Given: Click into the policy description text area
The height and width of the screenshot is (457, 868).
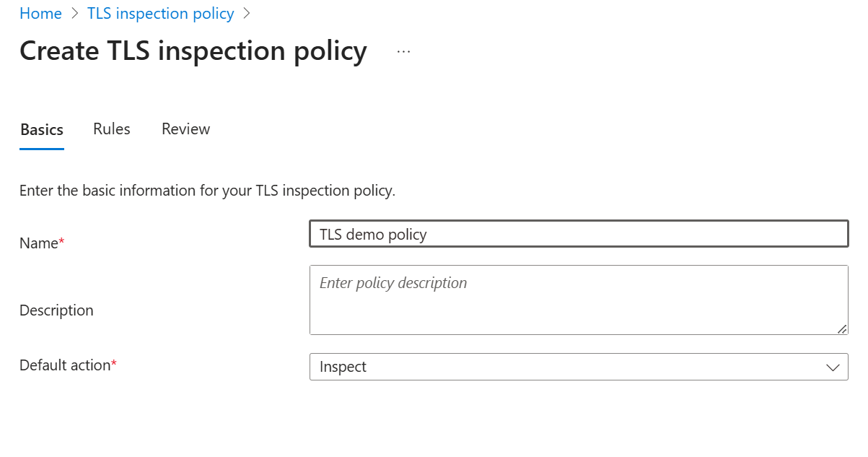Looking at the screenshot, I should point(578,300).
